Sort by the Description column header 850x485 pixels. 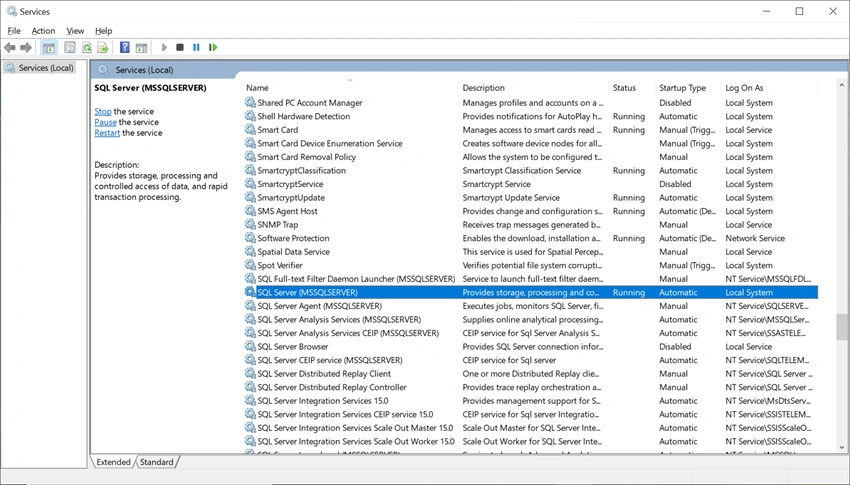[x=534, y=88]
